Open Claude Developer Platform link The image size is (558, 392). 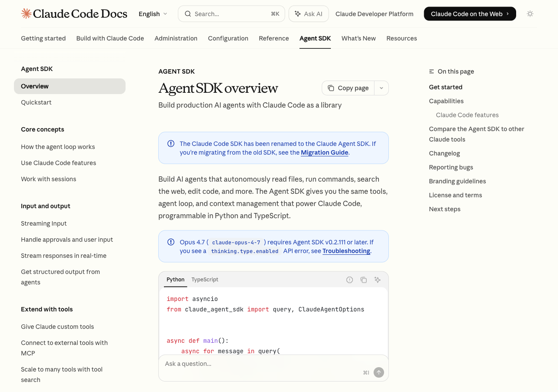374,14
